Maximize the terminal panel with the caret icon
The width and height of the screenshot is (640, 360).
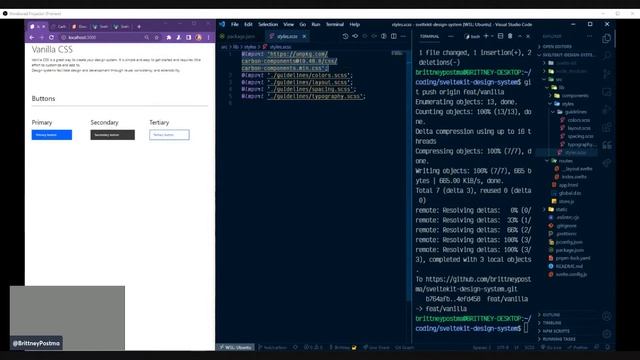[x=520, y=36]
